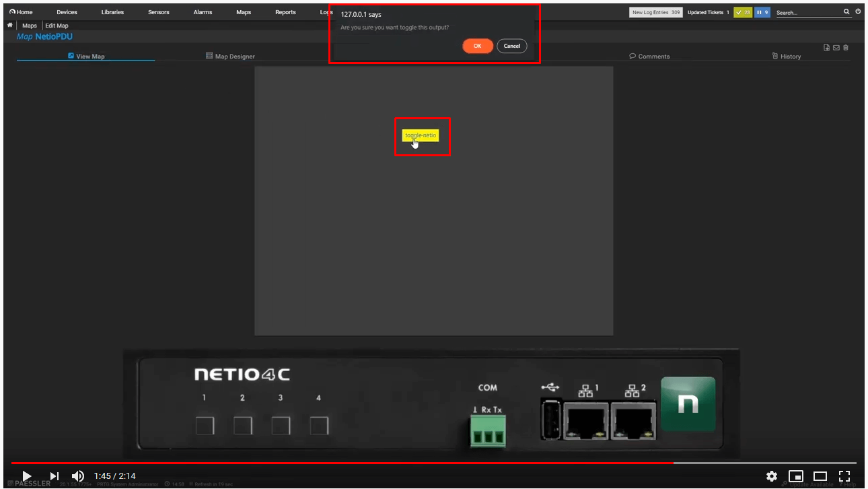Open the Devices menu
Screen dimensions: 868x489
(x=67, y=12)
